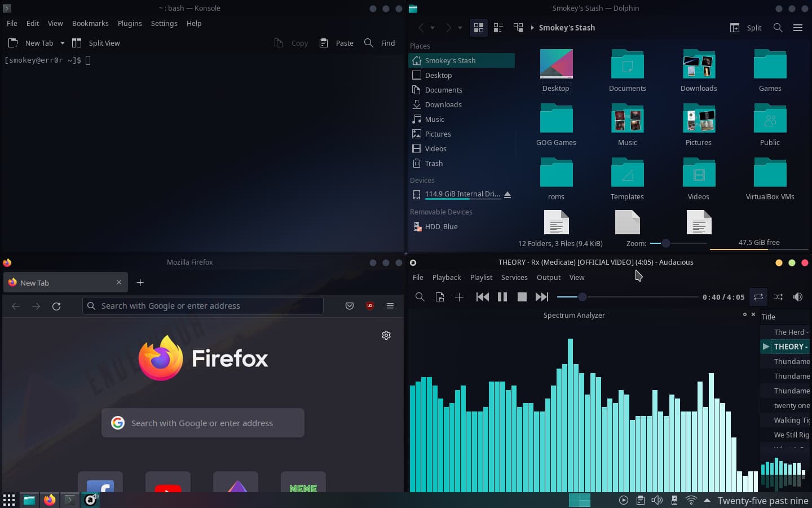Open the Bookmarks menu in Konsole
The width and height of the screenshot is (812, 508).
tap(90, 23)
